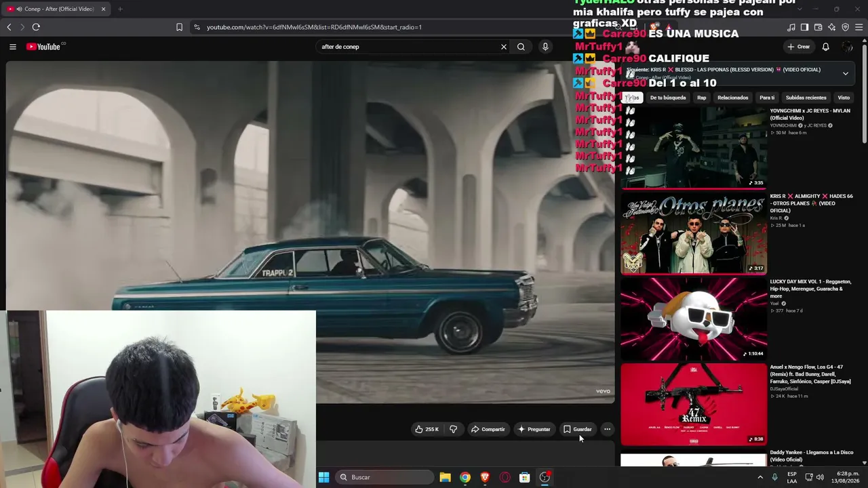868x488 pixels.
Task: Open Google Chrome from the taskbar
Action: tap(465, 477)
